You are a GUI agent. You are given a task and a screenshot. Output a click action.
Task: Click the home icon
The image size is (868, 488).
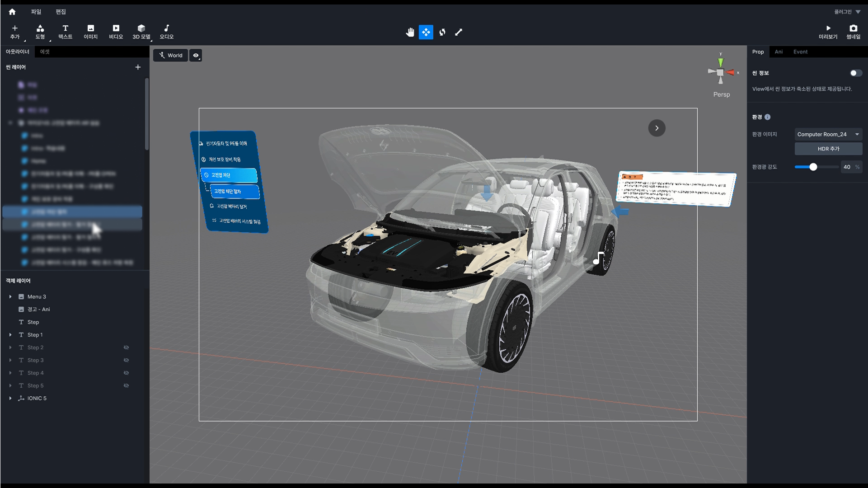click(x=12, y=12)
